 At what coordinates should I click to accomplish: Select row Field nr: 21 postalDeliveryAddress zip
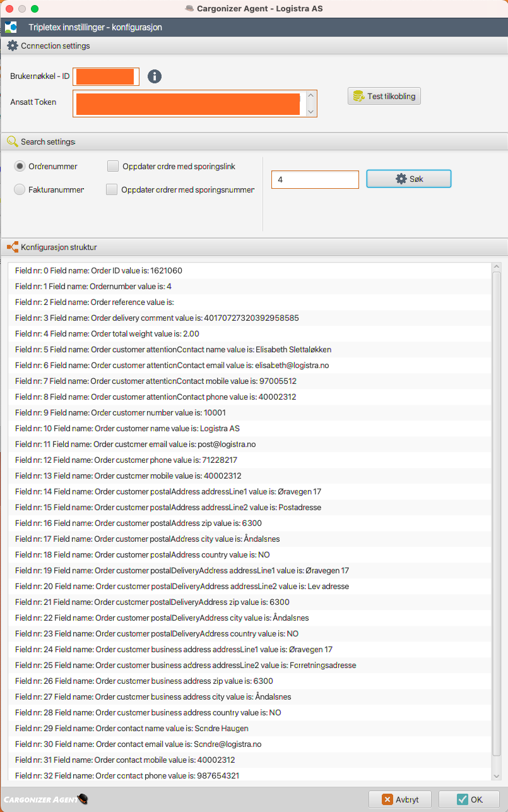(x=250, y=602)
